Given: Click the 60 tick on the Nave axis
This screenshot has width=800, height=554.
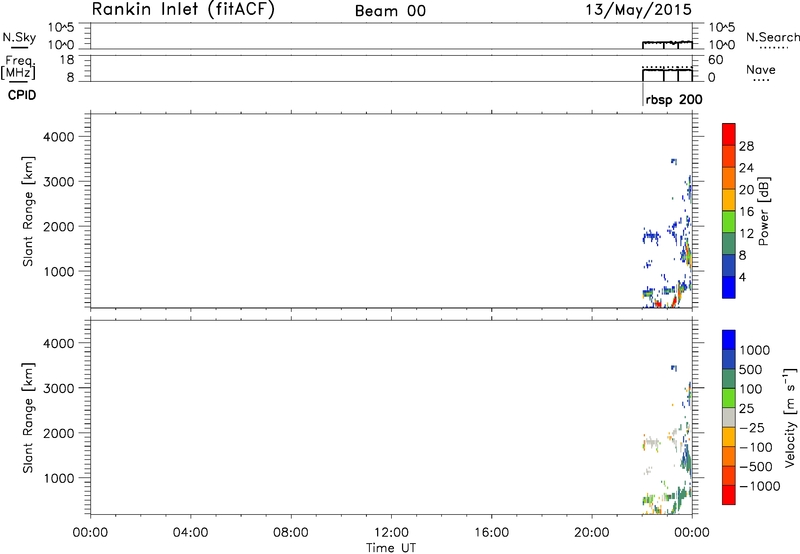Looking at the screenshot, I should tap(715, 60).
